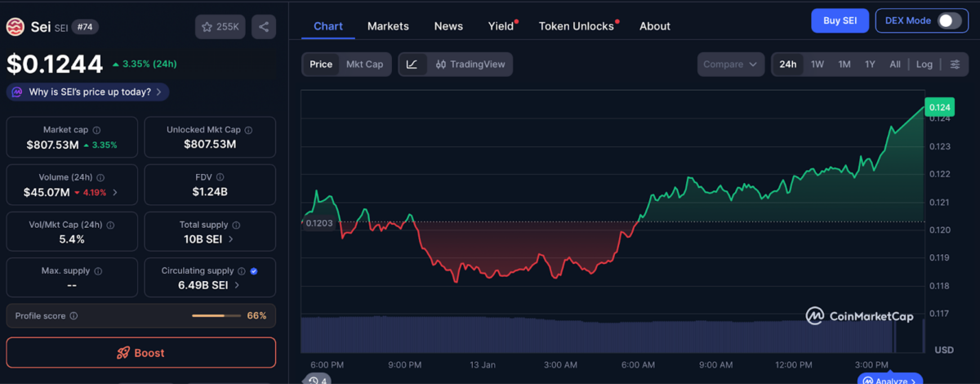Expand Volume (24h) details chevron

click(x=115, y=193)
